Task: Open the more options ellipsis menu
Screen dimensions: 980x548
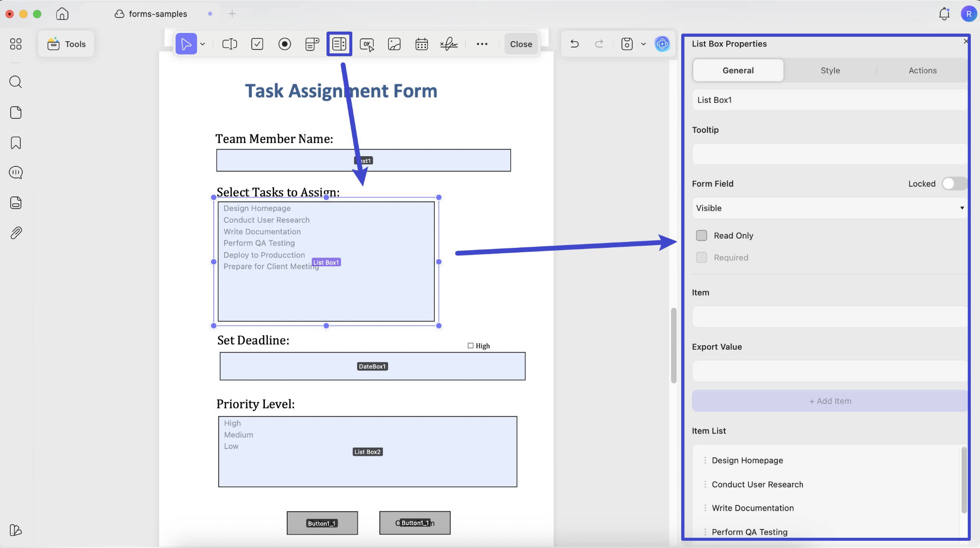Action: click(482, 44)
